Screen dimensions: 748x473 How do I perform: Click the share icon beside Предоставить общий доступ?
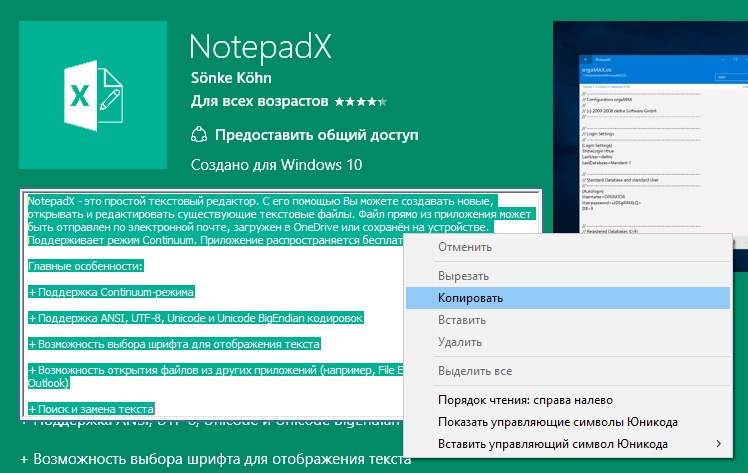pos(199,135)
